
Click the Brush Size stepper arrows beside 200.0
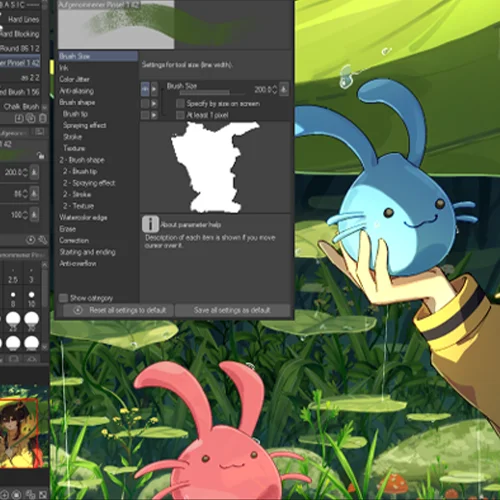pyautogui.click(x=275, y=89)
